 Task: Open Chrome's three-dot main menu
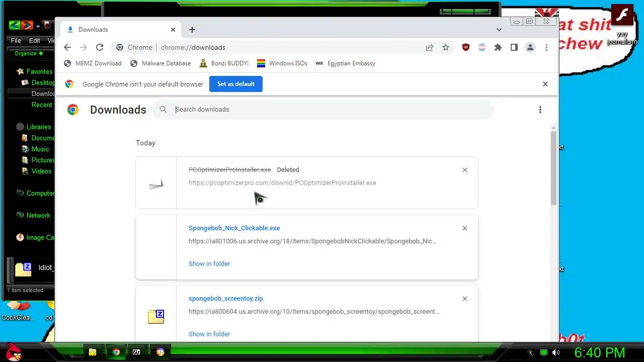pyautogui.click(x=546, y=47)
